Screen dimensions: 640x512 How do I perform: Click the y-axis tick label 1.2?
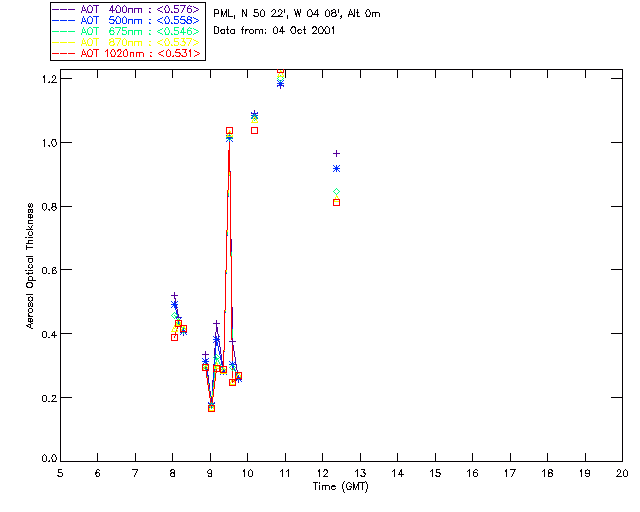coord(49,78)
